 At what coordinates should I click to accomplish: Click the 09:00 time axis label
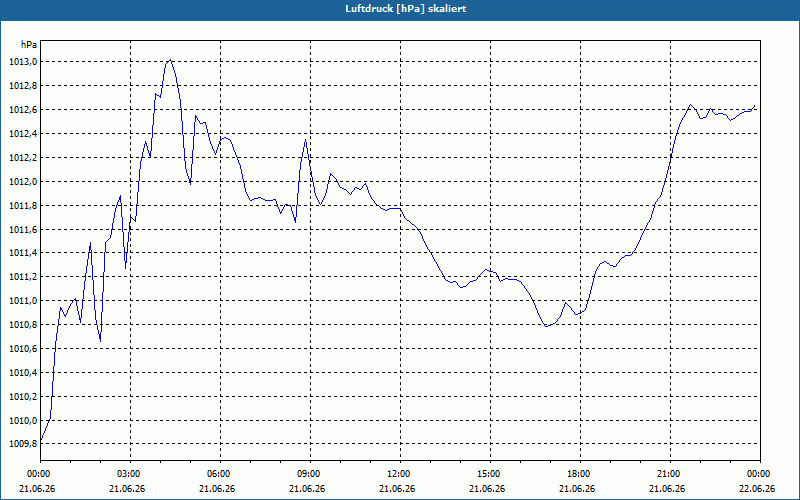point(310,474)
